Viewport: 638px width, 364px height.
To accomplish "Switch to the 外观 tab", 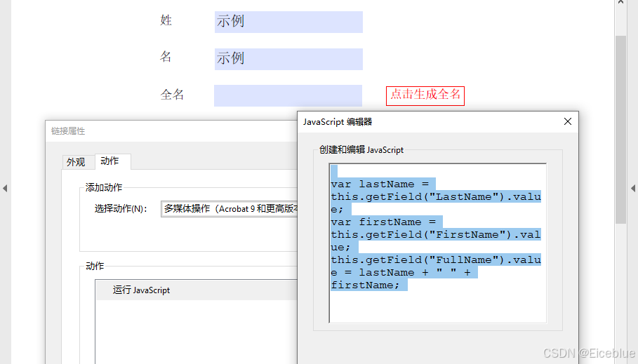I will coord(76,162).
